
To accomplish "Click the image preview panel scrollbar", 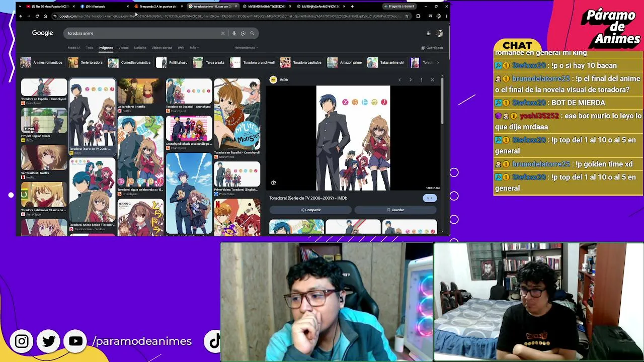I will pos(442,101).
